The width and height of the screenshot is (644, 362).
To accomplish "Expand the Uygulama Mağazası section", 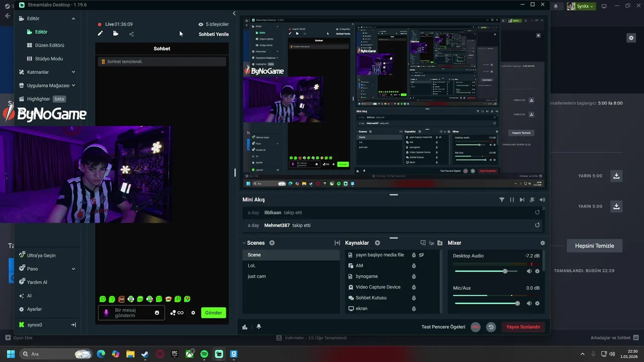I will coord(73,85).
